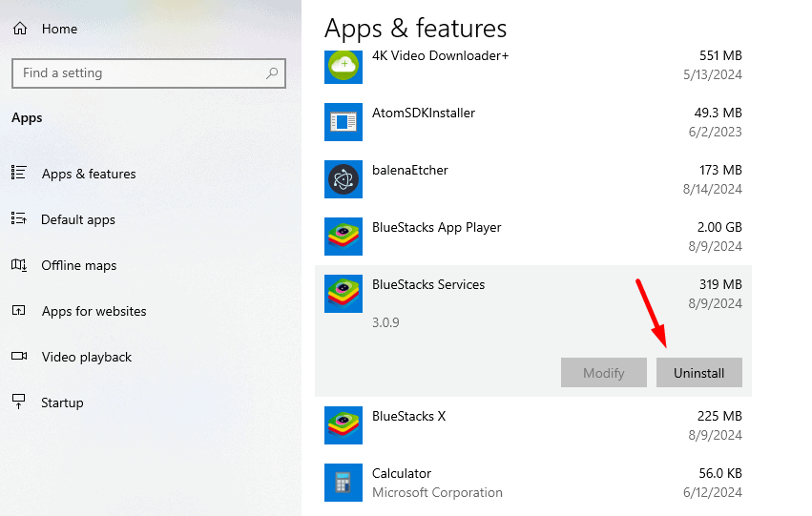Uninstall BlueStacks Services
Viewport: 812px width, 516px height.
(x=699, y=373)
